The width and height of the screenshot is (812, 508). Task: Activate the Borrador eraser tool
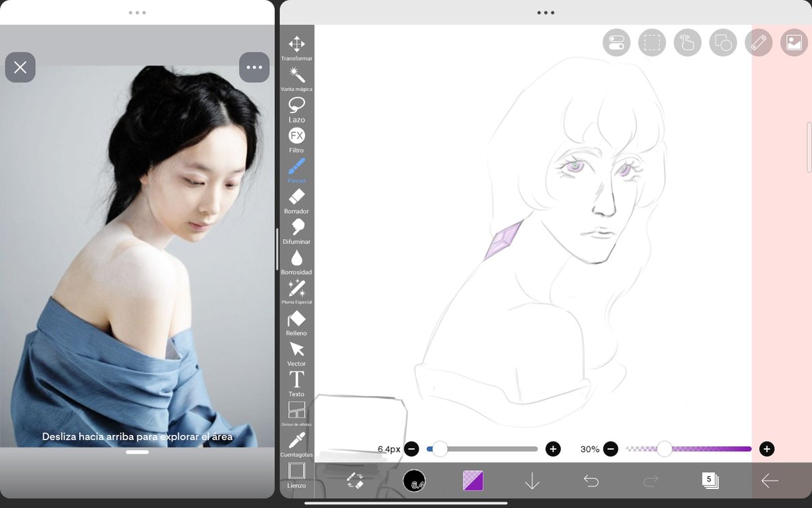pyautogui.click(x=296, y=201)
